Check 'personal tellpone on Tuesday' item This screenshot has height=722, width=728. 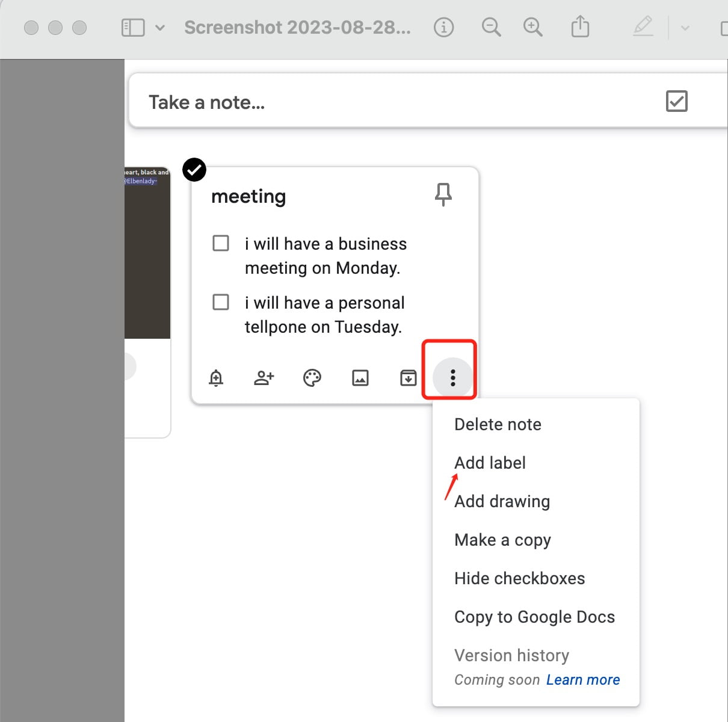(221, 302)
